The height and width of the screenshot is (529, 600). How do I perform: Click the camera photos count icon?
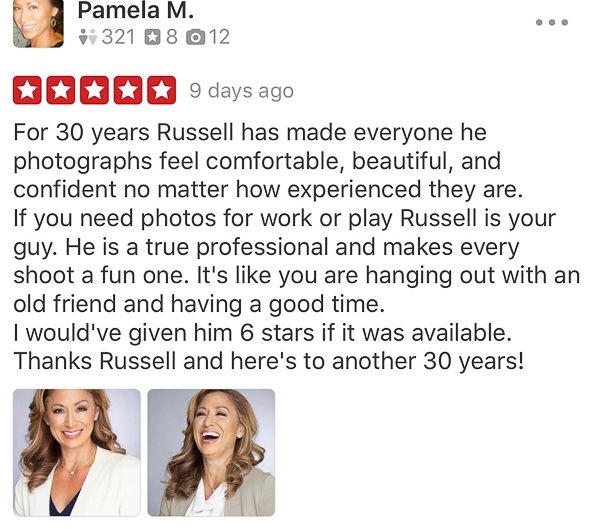[x=196, y=38]
